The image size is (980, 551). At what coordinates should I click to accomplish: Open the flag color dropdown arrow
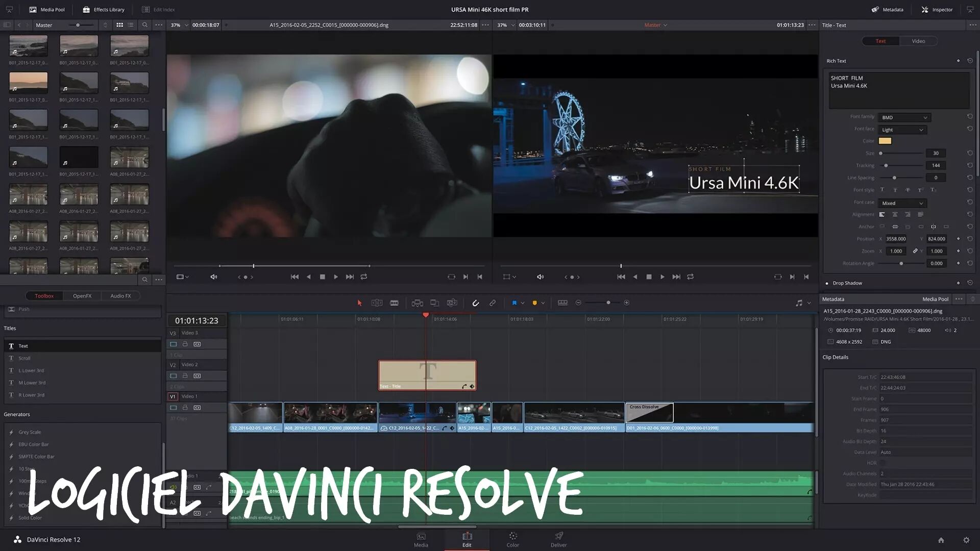pos(523,303)
